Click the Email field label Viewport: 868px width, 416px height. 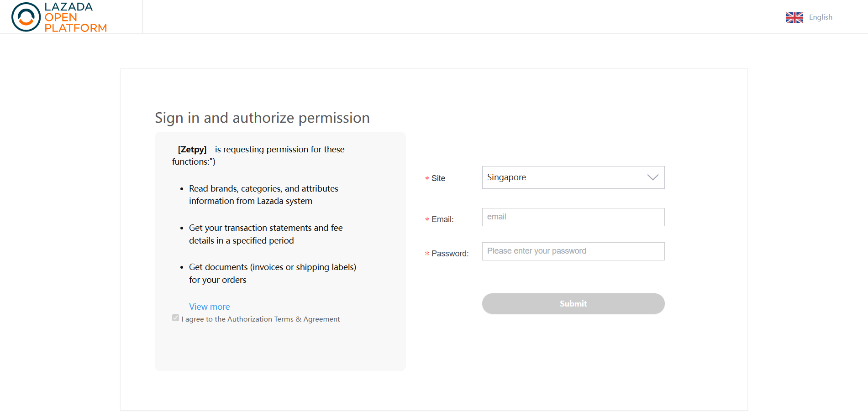tap(442, 219)
